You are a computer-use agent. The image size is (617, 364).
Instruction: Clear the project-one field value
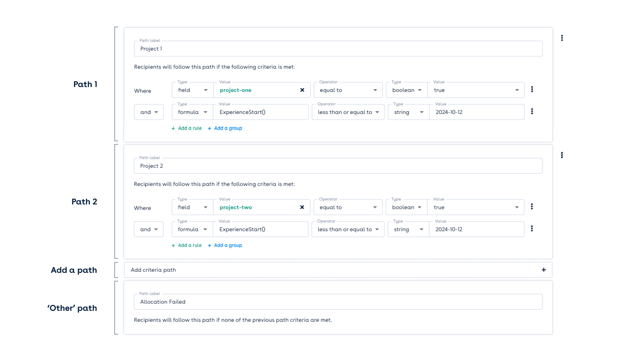[x=302, y=90]
